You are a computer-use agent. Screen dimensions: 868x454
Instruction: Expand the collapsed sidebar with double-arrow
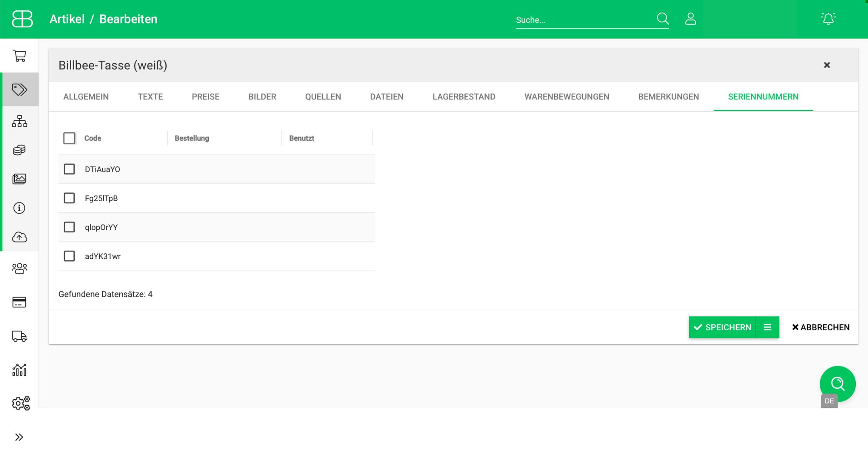point(19,437)
